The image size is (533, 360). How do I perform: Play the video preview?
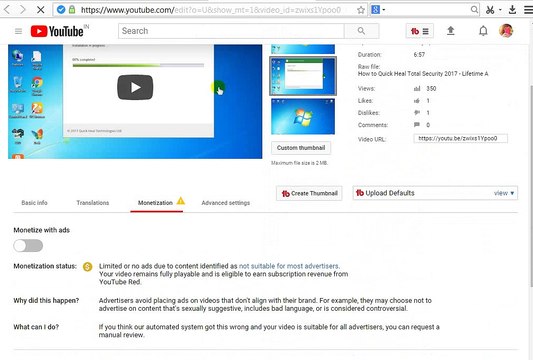pyautogui.click(x=135, y=87)
